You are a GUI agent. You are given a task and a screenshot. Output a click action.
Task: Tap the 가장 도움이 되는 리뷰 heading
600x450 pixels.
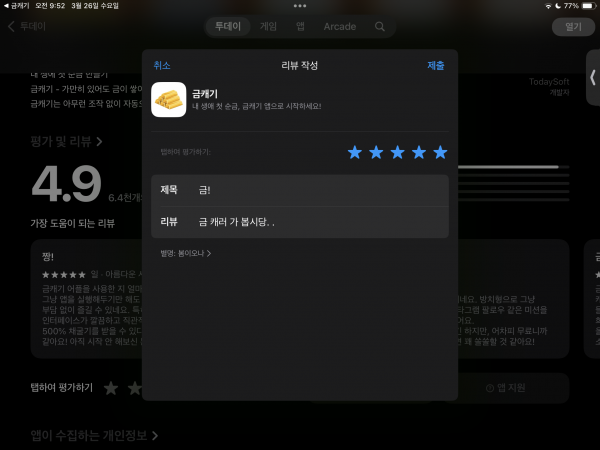(73, 223)
